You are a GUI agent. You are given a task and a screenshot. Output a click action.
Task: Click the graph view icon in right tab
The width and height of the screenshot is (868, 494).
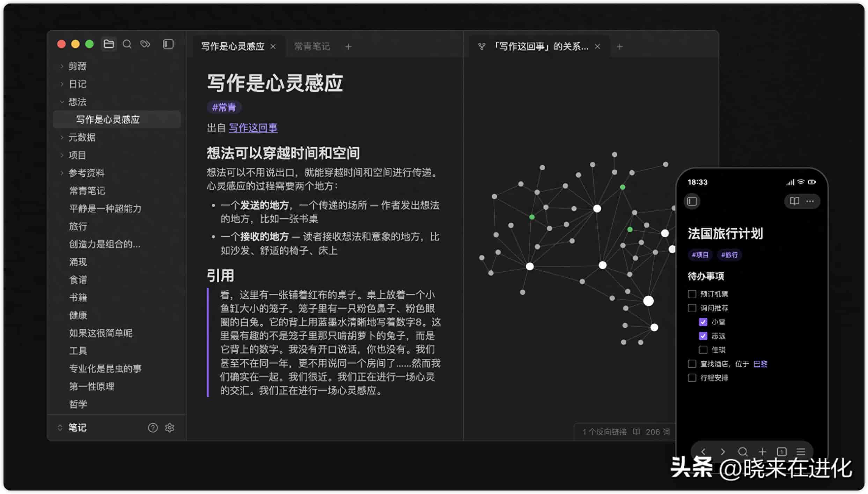[x=482, y=46]
